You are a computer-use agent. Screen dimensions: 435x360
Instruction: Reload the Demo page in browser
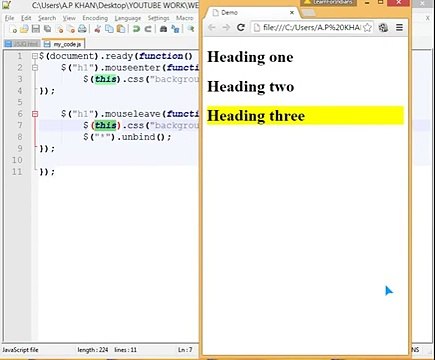tap(241, 28)
